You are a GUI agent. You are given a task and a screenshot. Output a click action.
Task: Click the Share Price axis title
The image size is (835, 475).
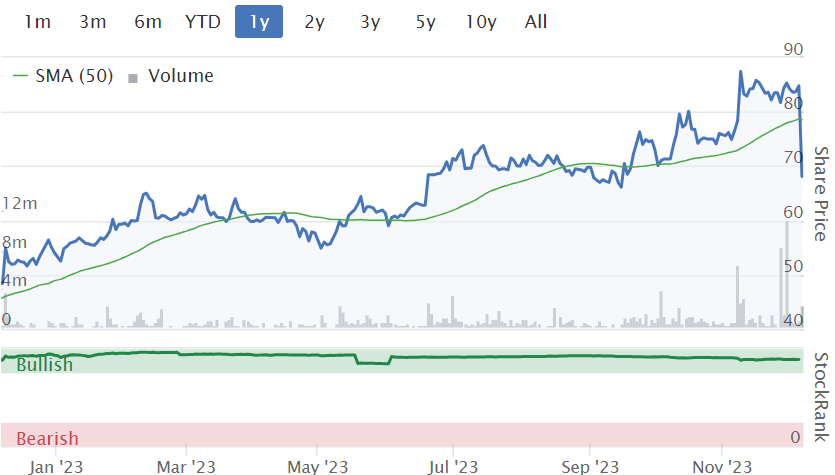821,194
